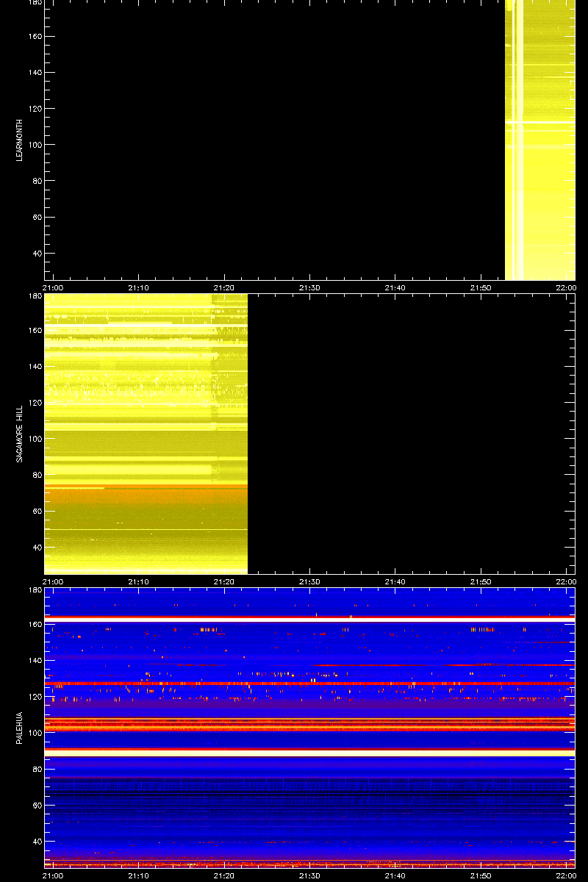Image resolution: width=588 pixels, height=882 pixels.
Task: Select the Sagamore Hill yellow spectrogram data block
Action: pyautogui.click(x=146, y=434)
